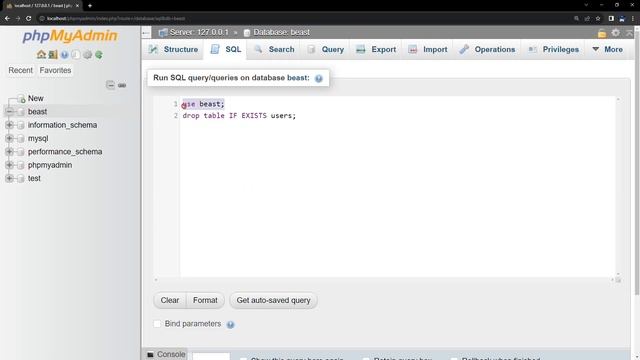Viewport: 640px width, 360px height.
Task: Open the browser side panel icon
Action: [x=611, y=18]
